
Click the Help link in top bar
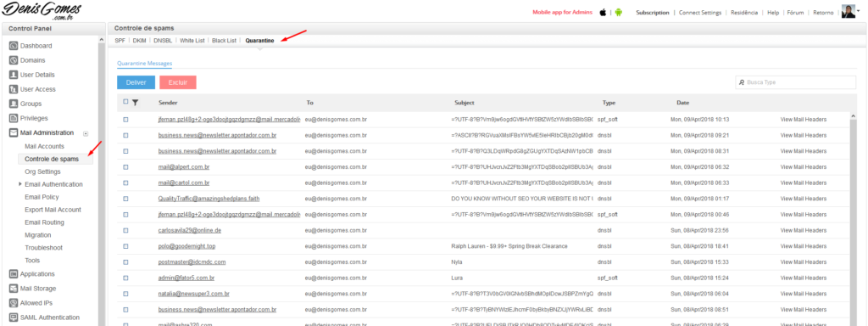point(773,12)
